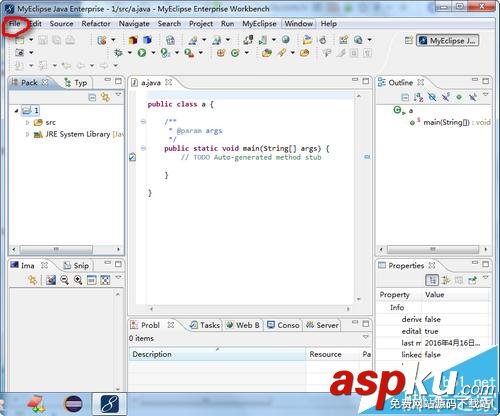Open the New file dropdown arrow
This screenshot has width=500, height=416.
point(31,40)
